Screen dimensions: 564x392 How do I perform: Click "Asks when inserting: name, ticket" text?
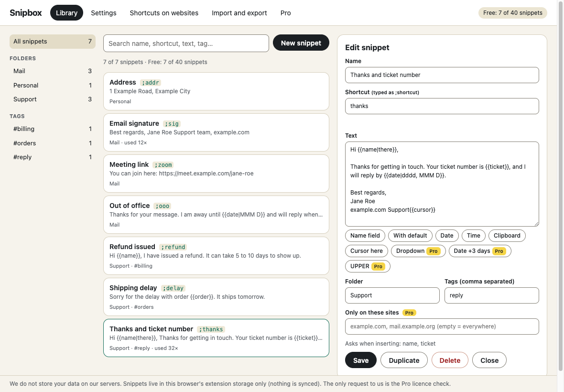coord(390,344)
